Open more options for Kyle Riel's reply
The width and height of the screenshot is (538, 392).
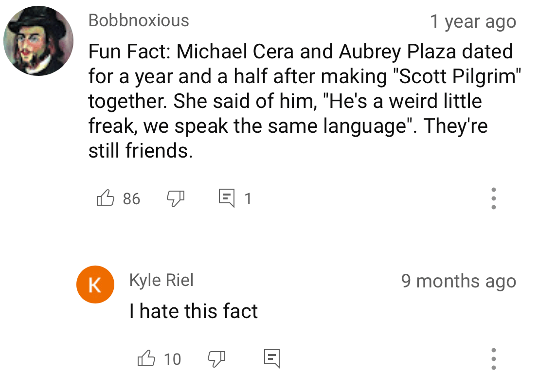coord(493,359)
